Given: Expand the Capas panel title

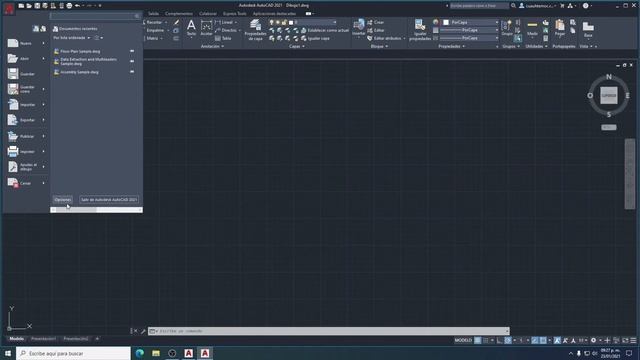Looking at the screenshot, I should 296,47.
